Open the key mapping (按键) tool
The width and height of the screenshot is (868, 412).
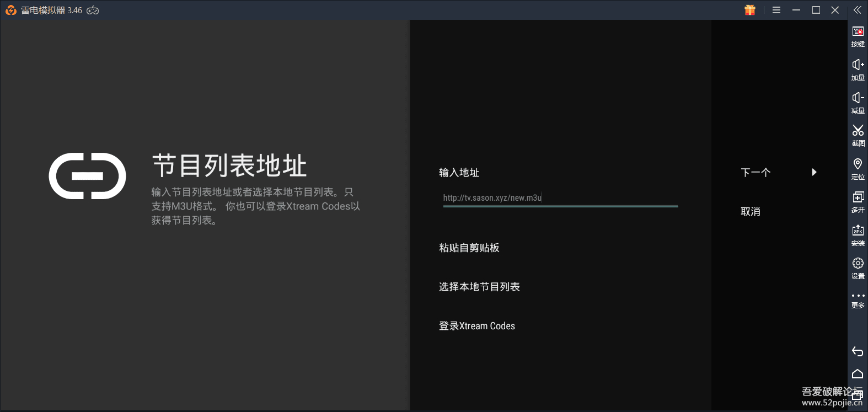[858, 36]
